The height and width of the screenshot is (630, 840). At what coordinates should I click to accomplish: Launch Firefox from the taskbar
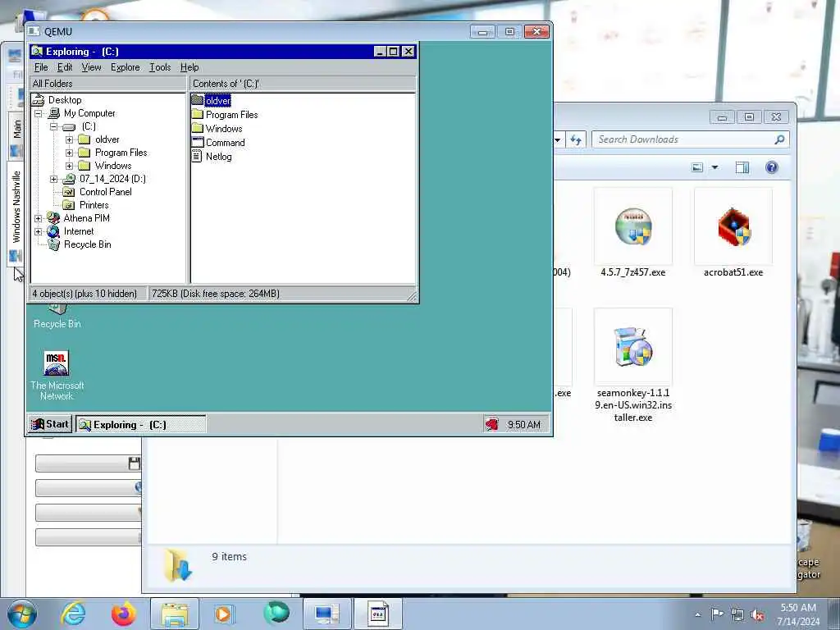click(124, 614)
